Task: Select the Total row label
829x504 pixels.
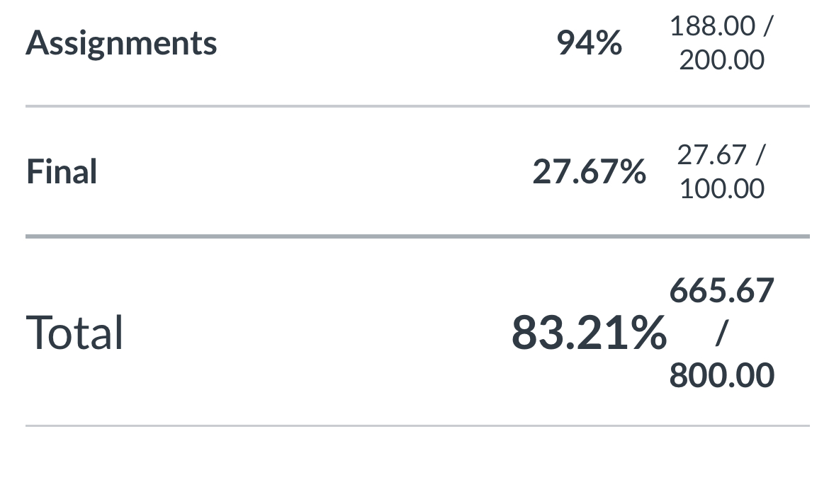Action: point(74,333)
